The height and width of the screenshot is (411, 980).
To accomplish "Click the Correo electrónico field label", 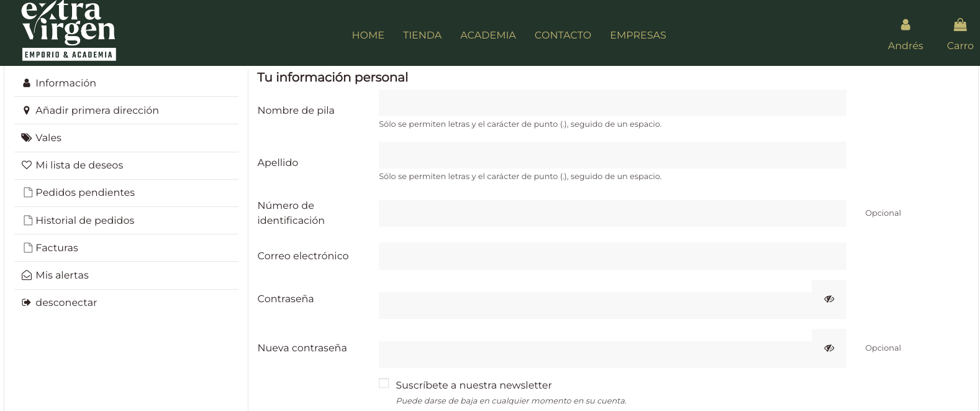I will (303, 256).
